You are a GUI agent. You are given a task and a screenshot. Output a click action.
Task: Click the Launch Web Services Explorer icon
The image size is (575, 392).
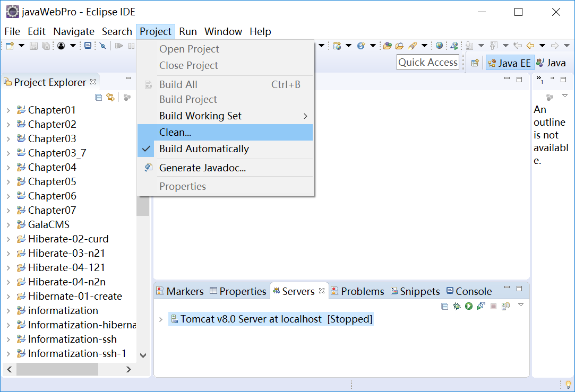(454, 46)
